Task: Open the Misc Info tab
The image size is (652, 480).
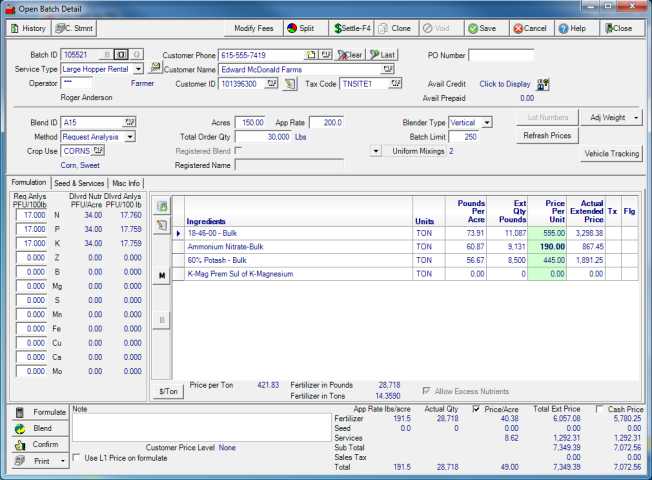Action: (x=126, y=182)
